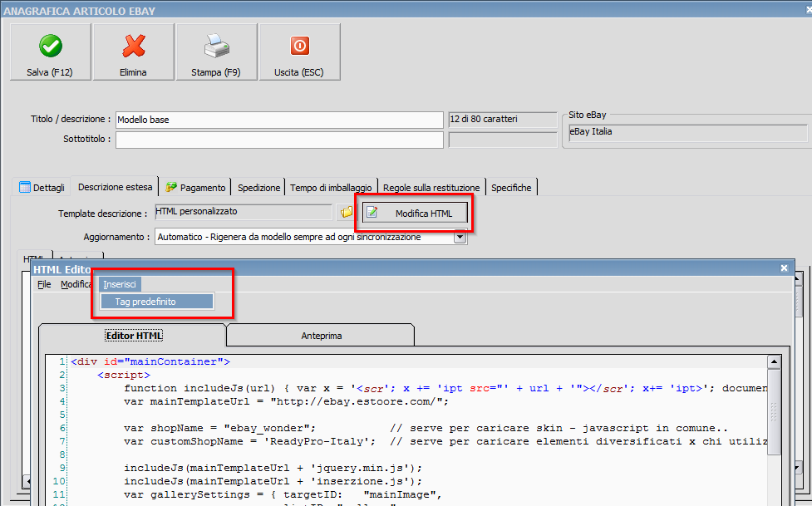
Task: Open Modifica menu in HTML Editor
Action: (x=76, y=284)
